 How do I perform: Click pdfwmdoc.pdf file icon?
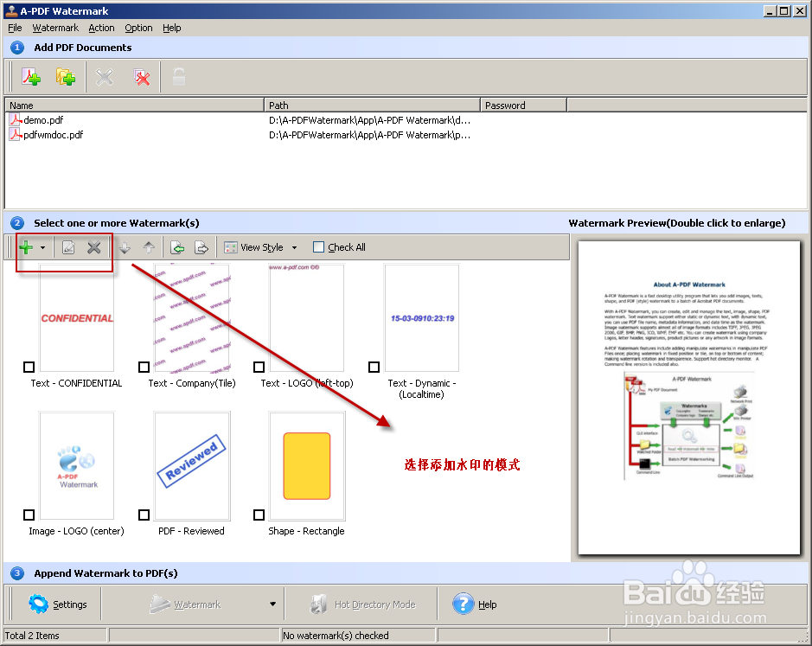coord(16,135)
